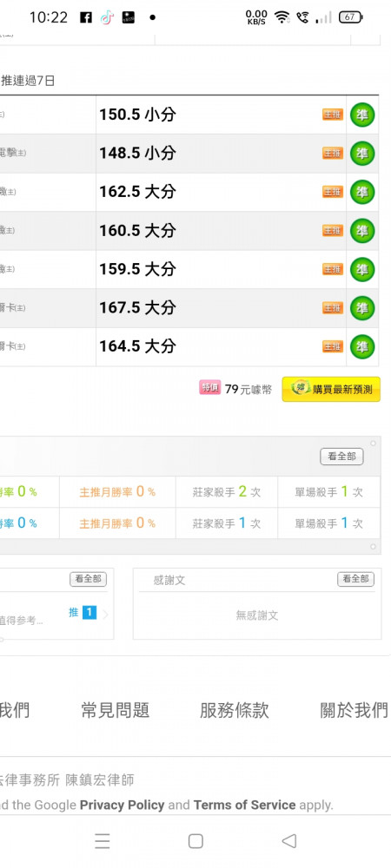Click the green 準 icon beside 164.5 大分
Image resolution: width=391 pixels, height=868 pixels.
(x=362, y=346)
